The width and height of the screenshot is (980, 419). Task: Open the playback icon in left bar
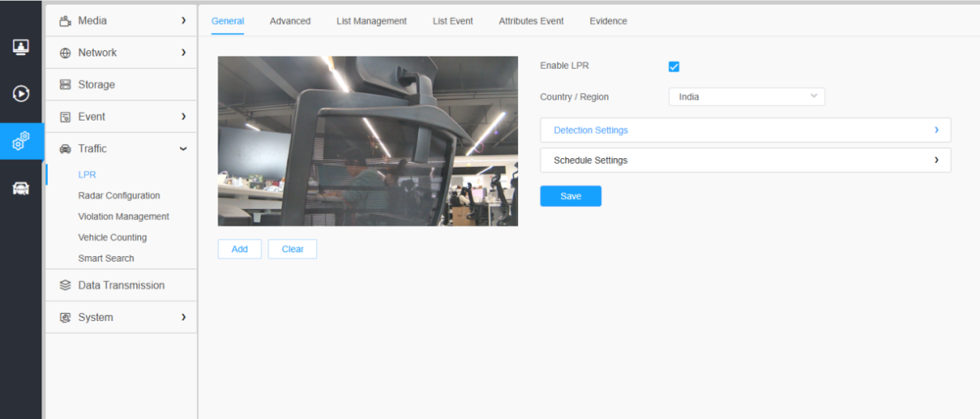[x=21, y=94]
